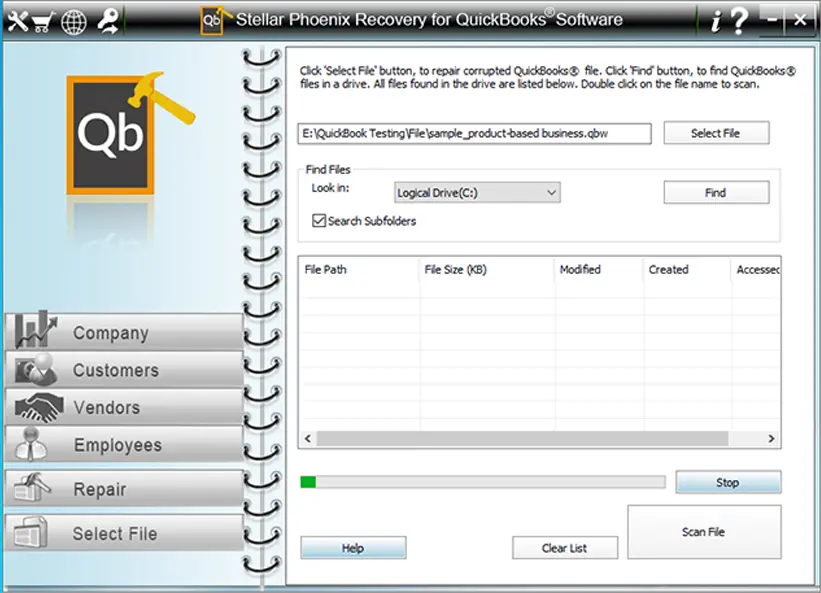Uncheck the Search Subfolders checkbox
This screenshot has width=821, height=593.
[x=319, y=221]
